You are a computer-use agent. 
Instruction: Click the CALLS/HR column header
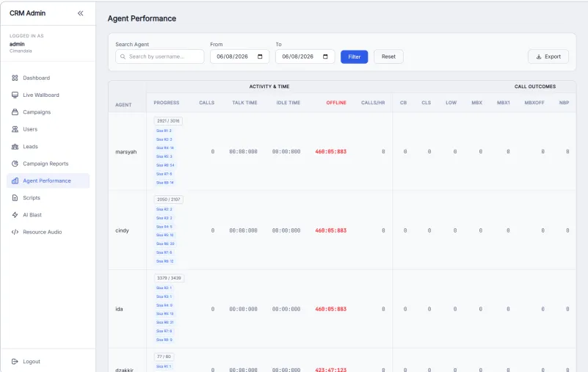(x=373, y=103)
